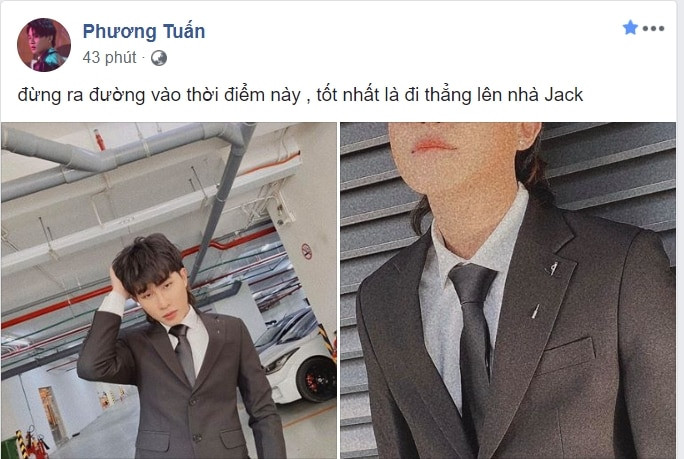Image resolution: width=684 pixels, height=459 pixels.
Task: Click the lapel pin in right photo
Action: 552,268
